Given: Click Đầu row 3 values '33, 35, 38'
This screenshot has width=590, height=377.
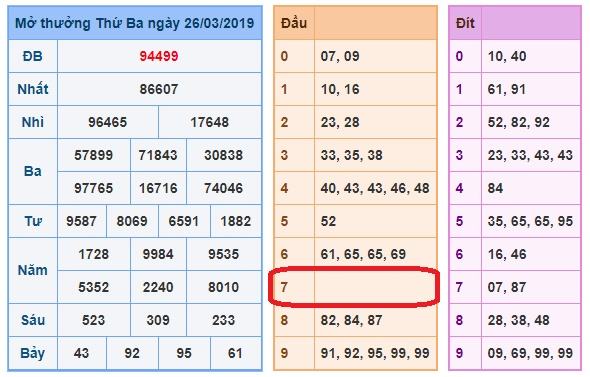Looking at the screenshot, I should click(x=351, y=155).
